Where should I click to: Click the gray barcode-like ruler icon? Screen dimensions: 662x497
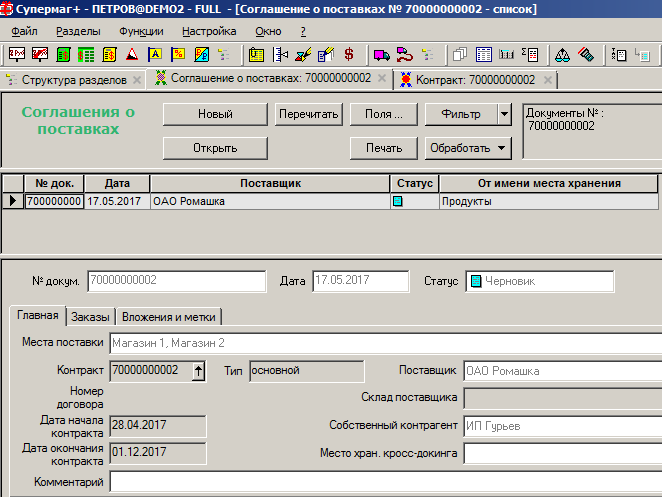pos(506,54)
